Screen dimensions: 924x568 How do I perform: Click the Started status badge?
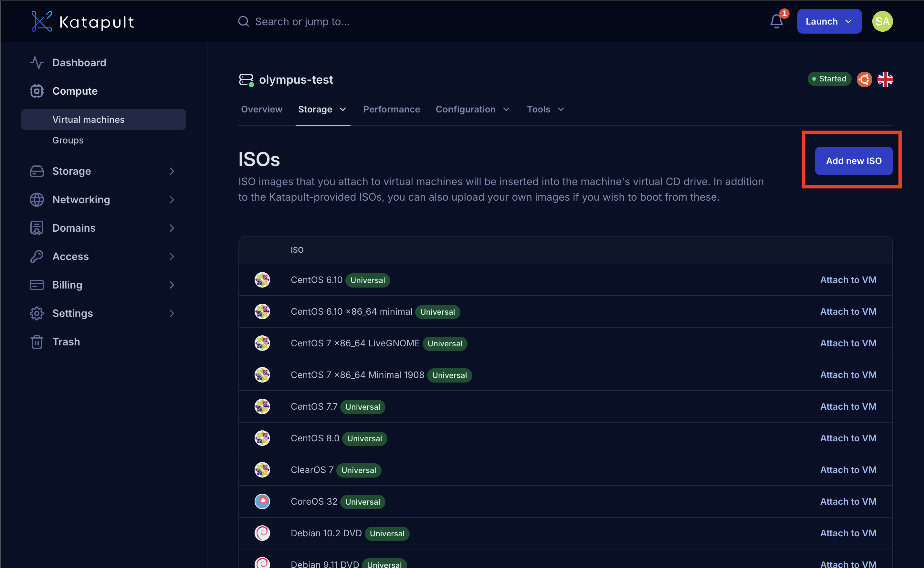coord(829,79)
